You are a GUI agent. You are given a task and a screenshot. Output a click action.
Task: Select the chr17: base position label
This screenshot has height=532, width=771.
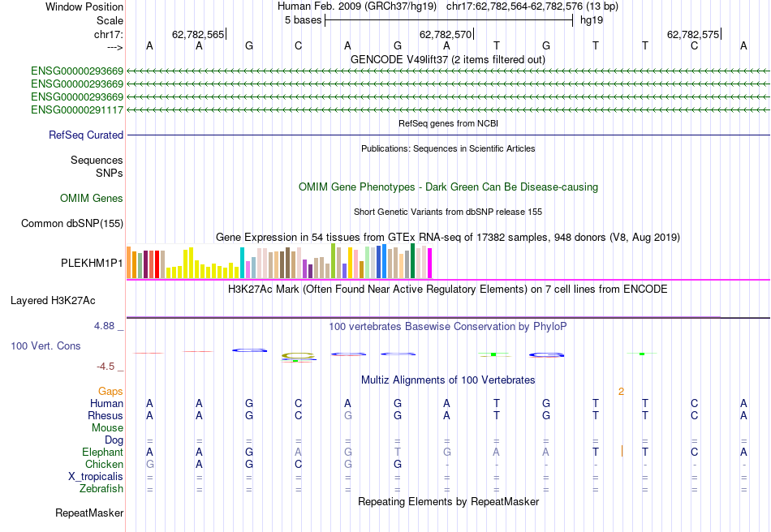tap(109, 34)
